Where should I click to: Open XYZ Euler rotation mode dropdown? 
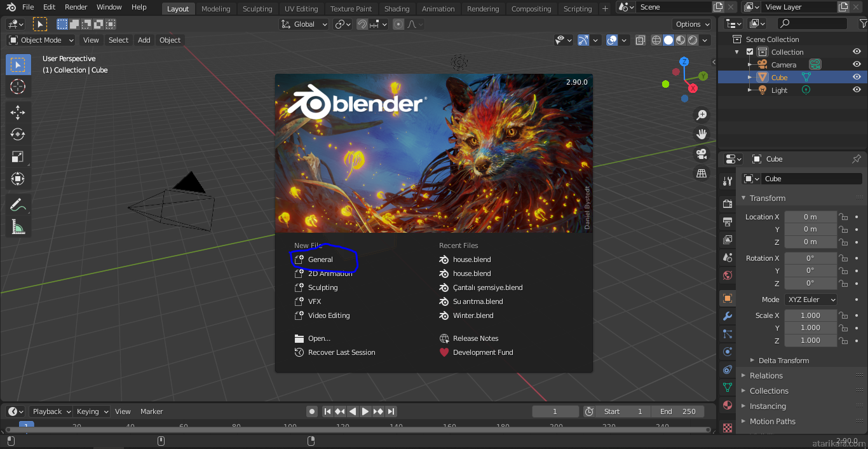810,300
